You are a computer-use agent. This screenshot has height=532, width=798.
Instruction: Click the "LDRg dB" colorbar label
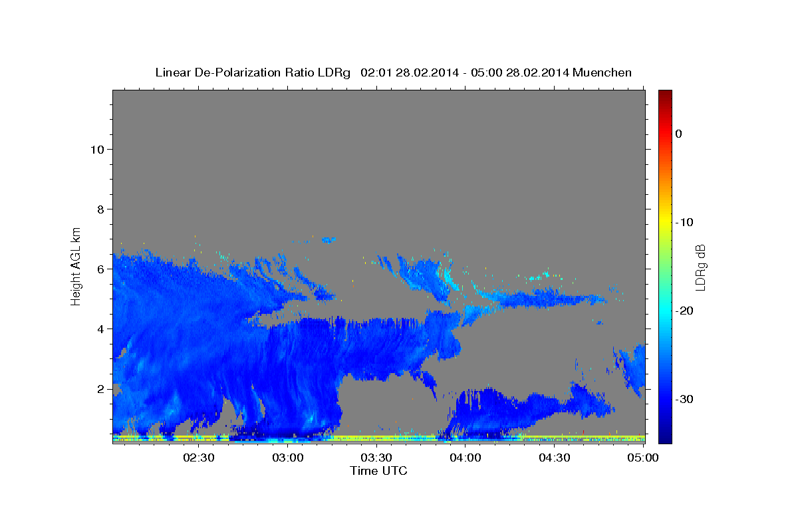(x=700, y=267)
